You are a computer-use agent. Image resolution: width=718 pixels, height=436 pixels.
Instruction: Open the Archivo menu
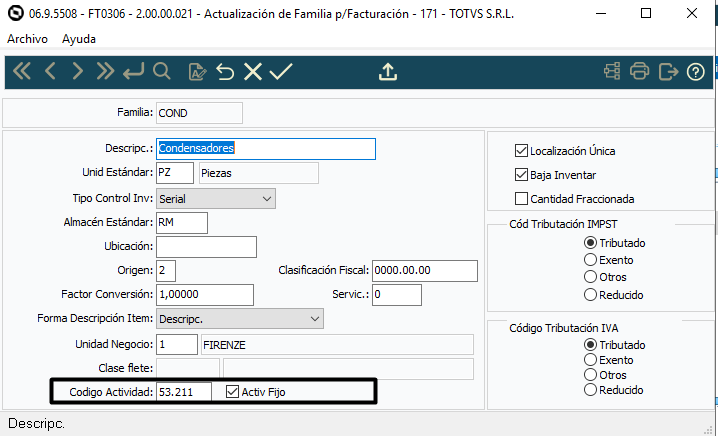(x=28, y=38)
